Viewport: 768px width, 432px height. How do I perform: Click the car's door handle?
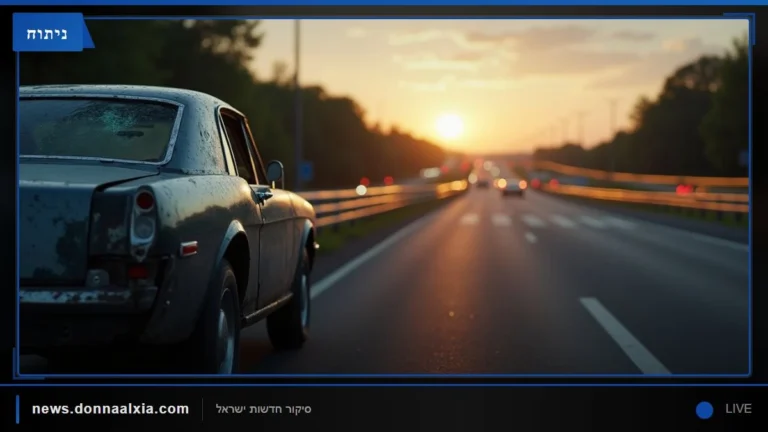click(x=263, y=195)
